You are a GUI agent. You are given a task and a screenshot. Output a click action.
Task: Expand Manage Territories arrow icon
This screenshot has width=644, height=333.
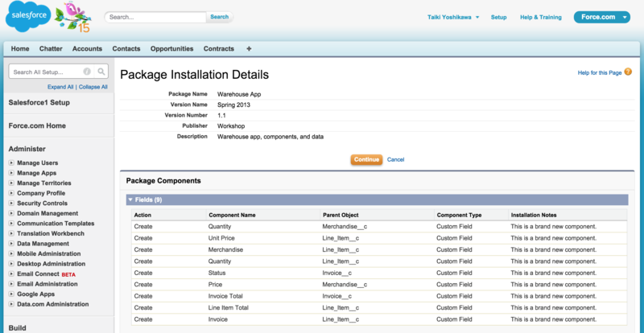coord(11,183)
